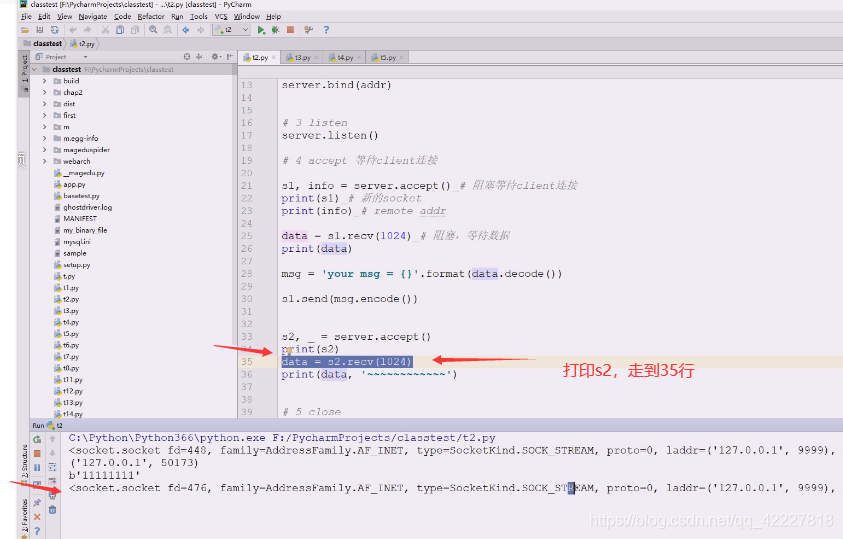Click the Cut scissors icon
This screenshot has width=843, height=539.
pos(105,30)
